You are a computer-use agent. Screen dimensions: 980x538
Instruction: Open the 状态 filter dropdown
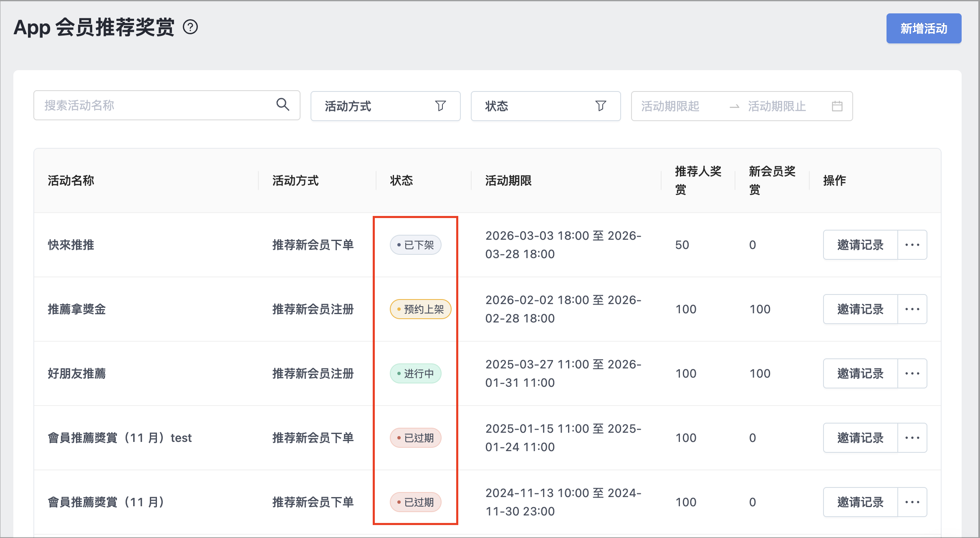(546, 106)
